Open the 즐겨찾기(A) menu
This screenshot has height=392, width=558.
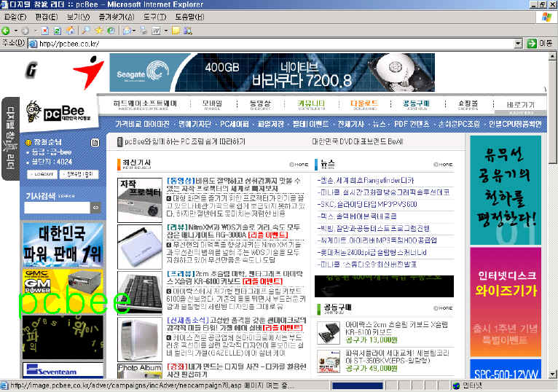116,17
